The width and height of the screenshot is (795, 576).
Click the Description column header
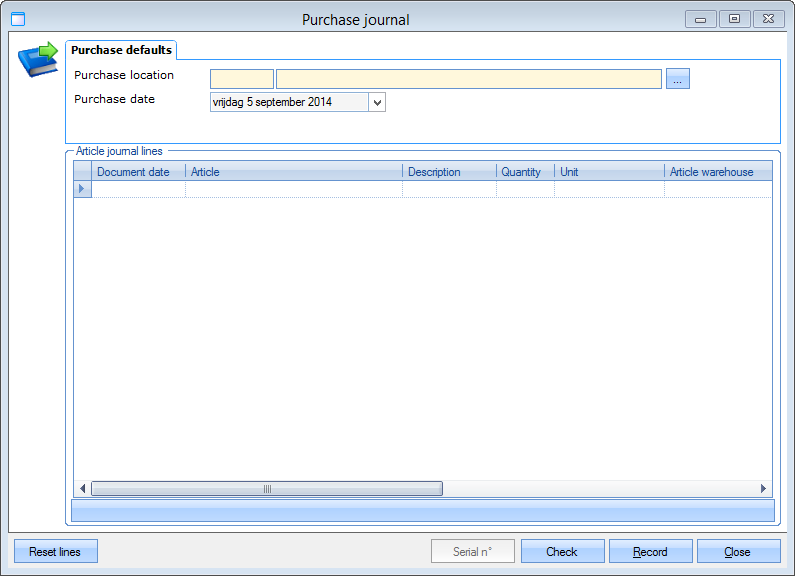point(449,172)
